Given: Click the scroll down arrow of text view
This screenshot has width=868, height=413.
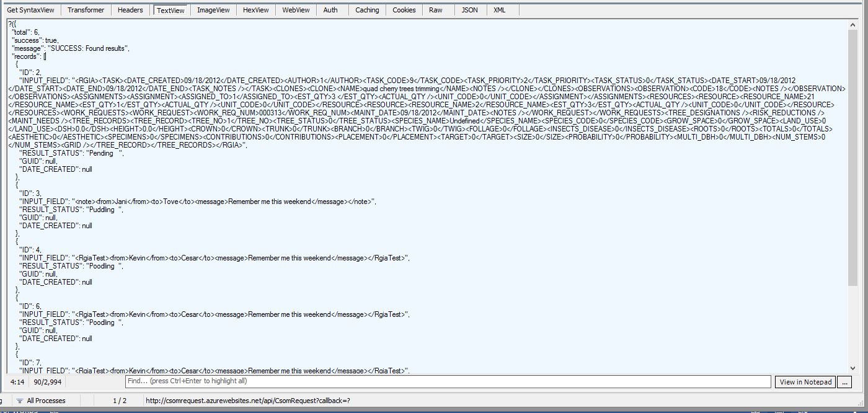Looking at the screenshot, I should coord(854,368).
